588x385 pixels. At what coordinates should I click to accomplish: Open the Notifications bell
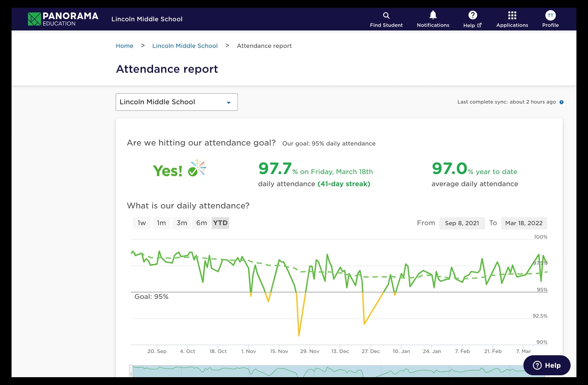pyautogui.click(x=433, y=15)
